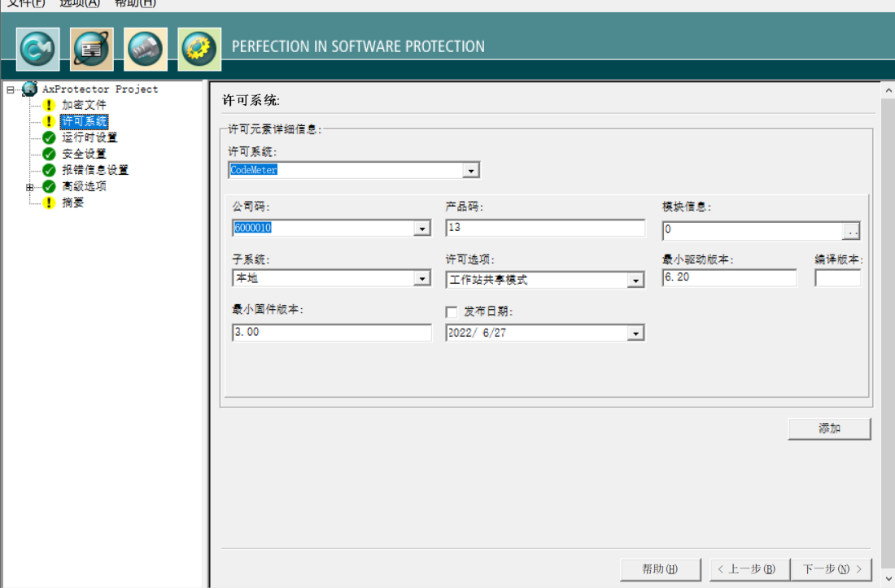Open the 公司码 dropdown list
This screenshot has height=588, width=895.
coord(422,229)
